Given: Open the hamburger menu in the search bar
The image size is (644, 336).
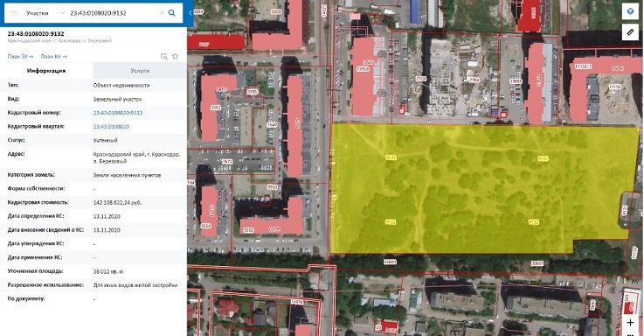Looking at the screenshot, I should point(14,13).
